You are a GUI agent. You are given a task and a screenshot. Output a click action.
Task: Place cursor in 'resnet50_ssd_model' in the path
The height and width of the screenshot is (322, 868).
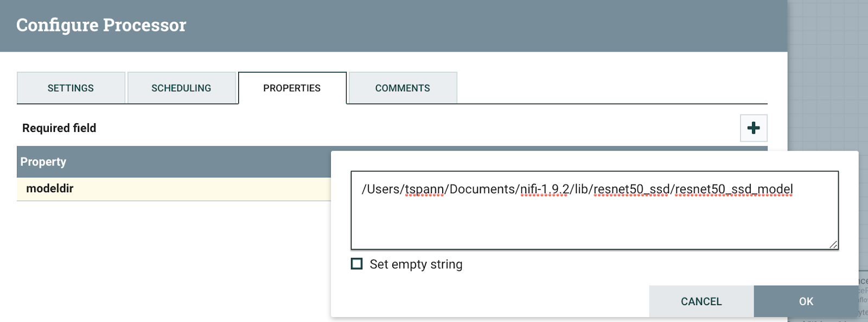(734, 189)
